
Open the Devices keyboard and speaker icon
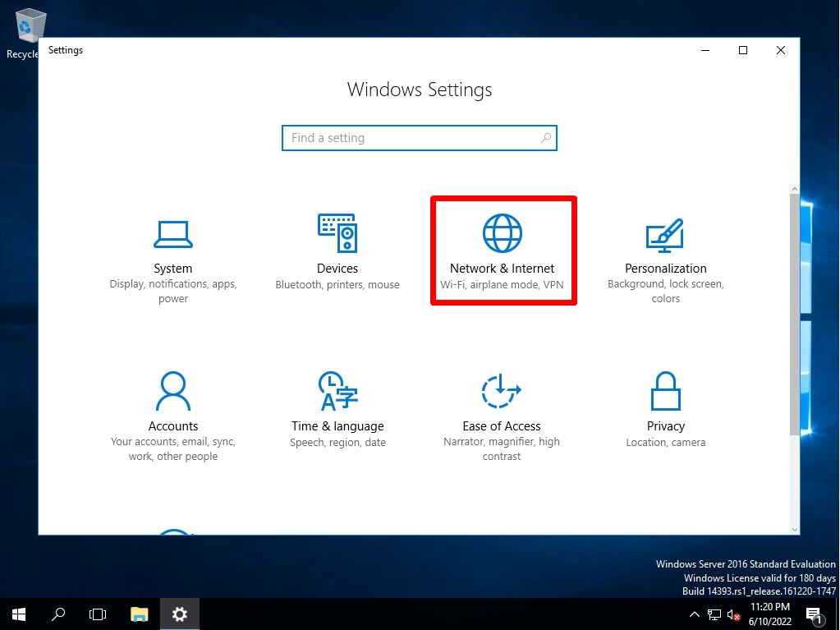point(337,233)
